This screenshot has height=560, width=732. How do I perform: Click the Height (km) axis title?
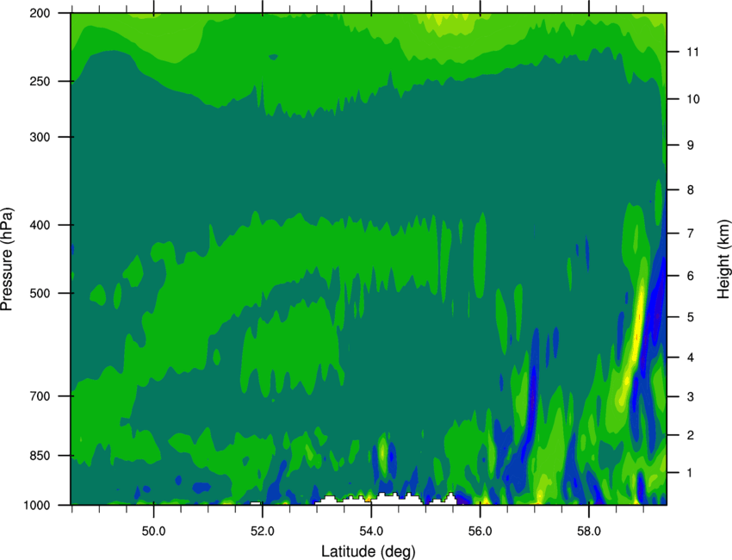point(723,258)
